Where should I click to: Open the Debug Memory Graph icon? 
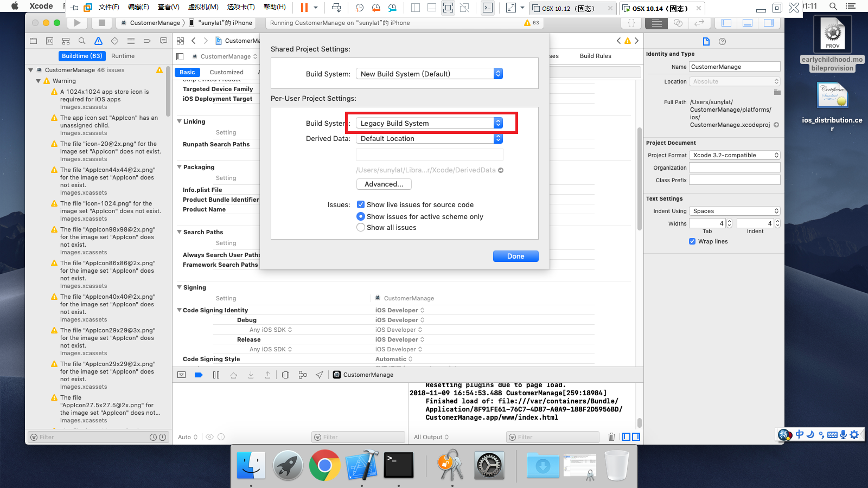click(303, 375)
